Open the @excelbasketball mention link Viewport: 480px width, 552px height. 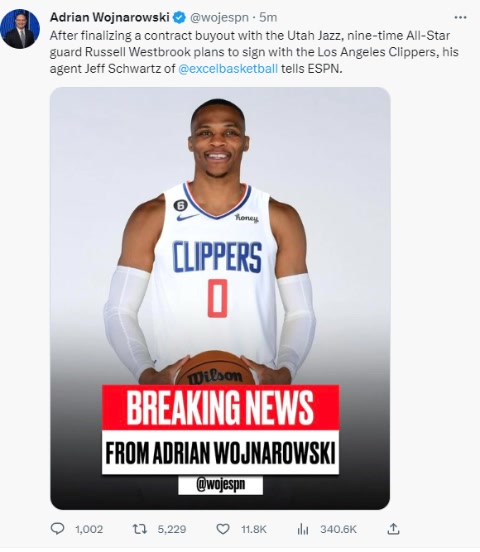coord(228,68)
